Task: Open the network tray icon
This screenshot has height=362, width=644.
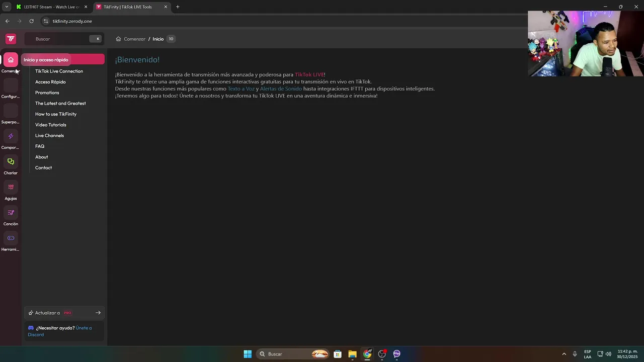Action: (600, 354)
